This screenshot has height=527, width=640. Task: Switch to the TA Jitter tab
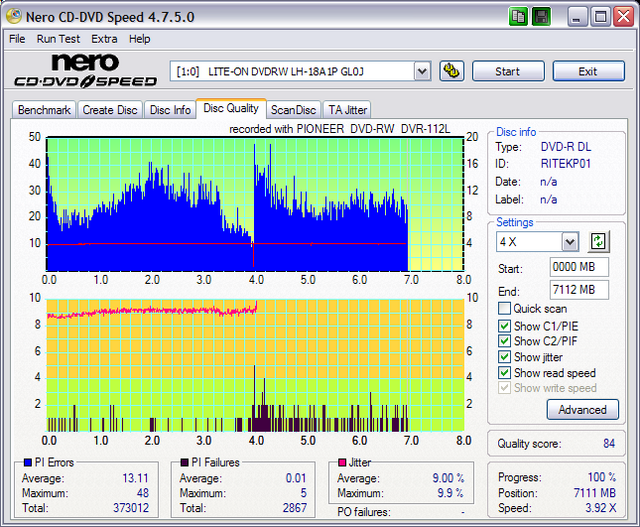pyautogui.click(x=347, y=110)
